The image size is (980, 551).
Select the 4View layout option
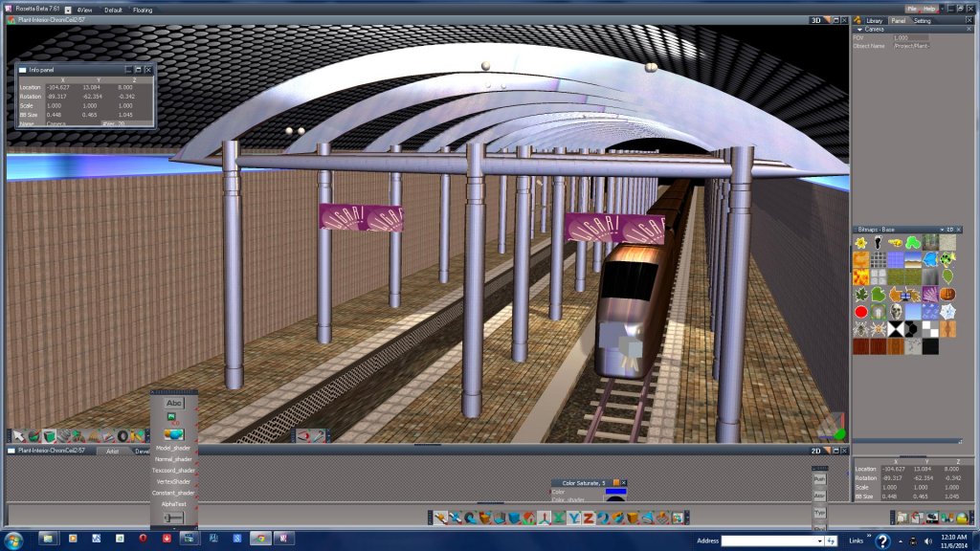tap(84, 10)
